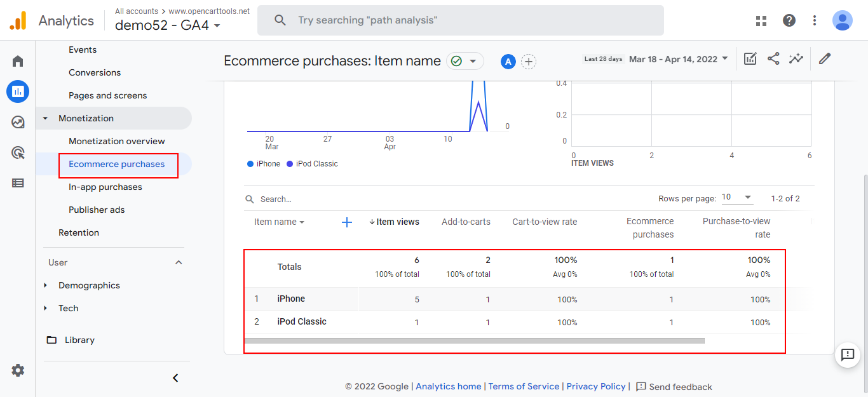868x397 pixels.
Task: Click the search magnifier in the top bar
Action: click(x=280, y=20)
